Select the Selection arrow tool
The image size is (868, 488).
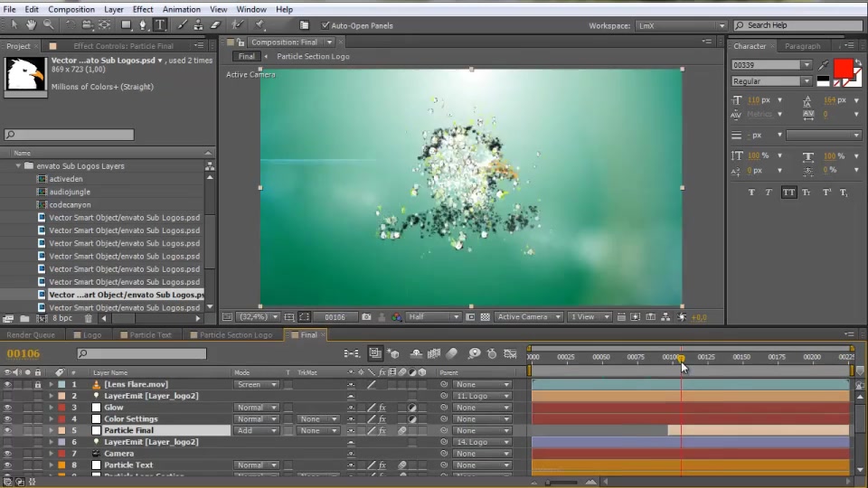click(14, 25)
